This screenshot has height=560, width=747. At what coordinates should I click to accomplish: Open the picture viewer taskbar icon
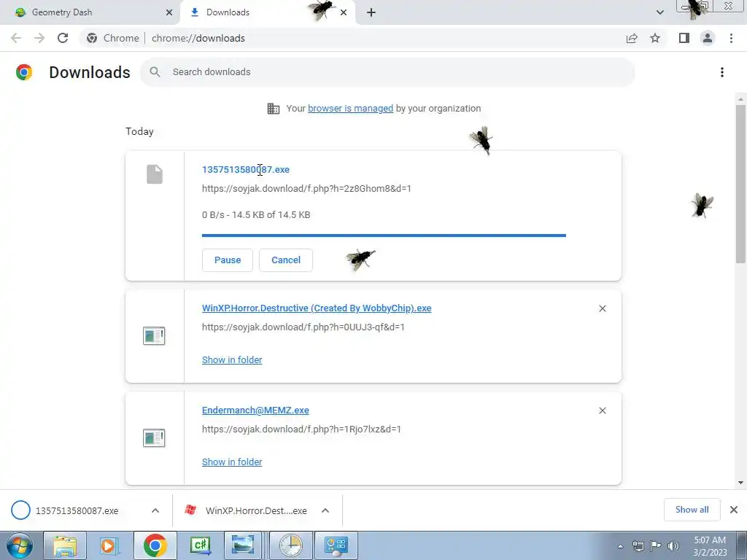(x=242, y=545)
